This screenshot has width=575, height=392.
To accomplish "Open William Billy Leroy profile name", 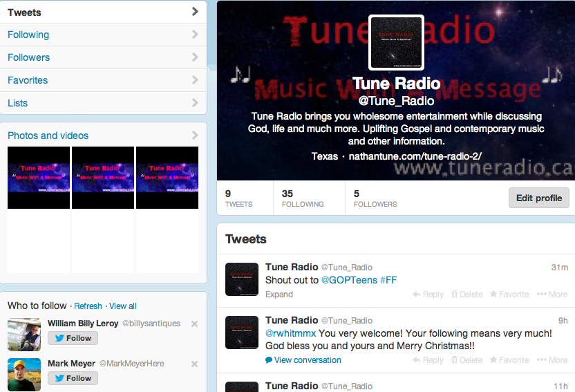I will point(83,324).
